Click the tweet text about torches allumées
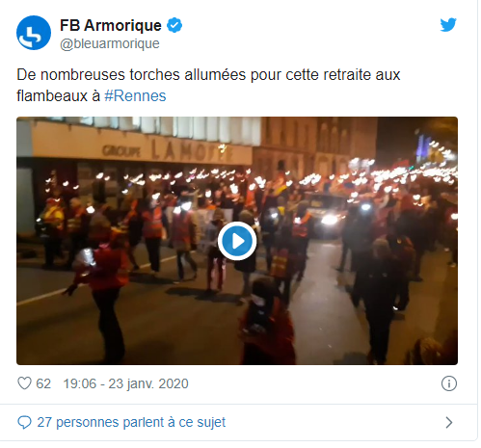 [208, 85]
